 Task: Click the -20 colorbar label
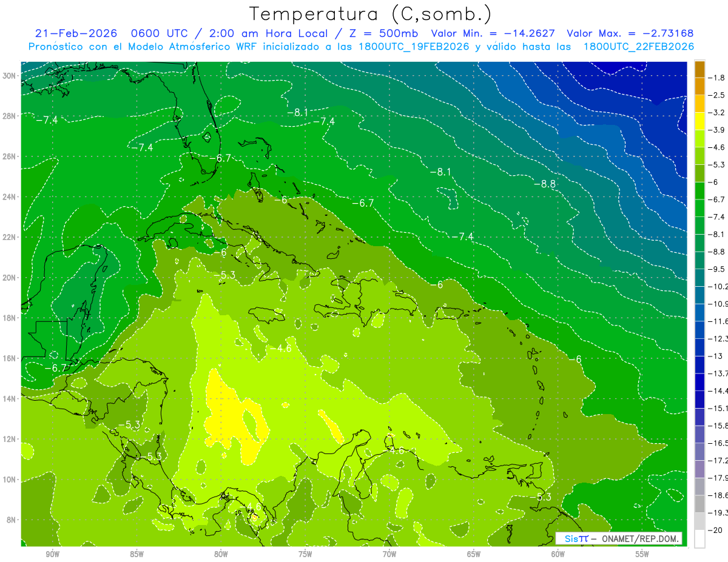[715, 530]
